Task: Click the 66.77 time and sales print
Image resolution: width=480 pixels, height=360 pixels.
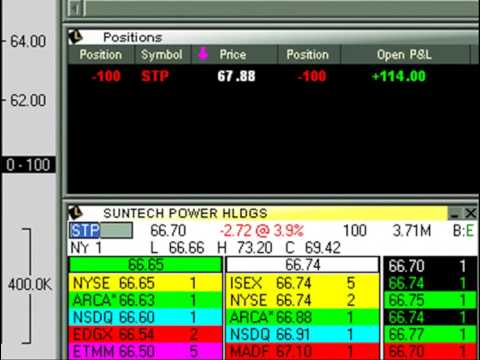Action: [x=430, y=335]
